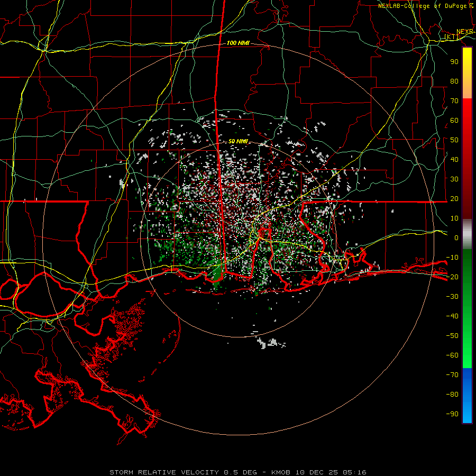Click "STORM RELATIVE VELOCITY" in the bottom caption
Image resolution: width=476 pixels, height=476 pixels.
tap(166, 472)
